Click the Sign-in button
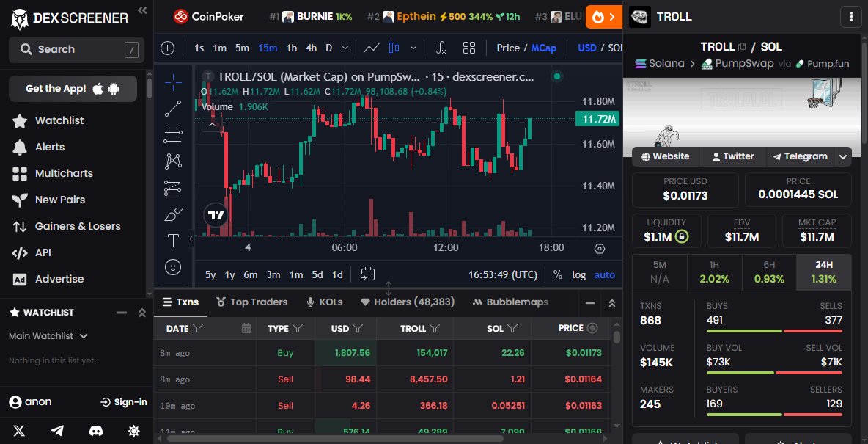The image size is (868, 444). point(124,402)
